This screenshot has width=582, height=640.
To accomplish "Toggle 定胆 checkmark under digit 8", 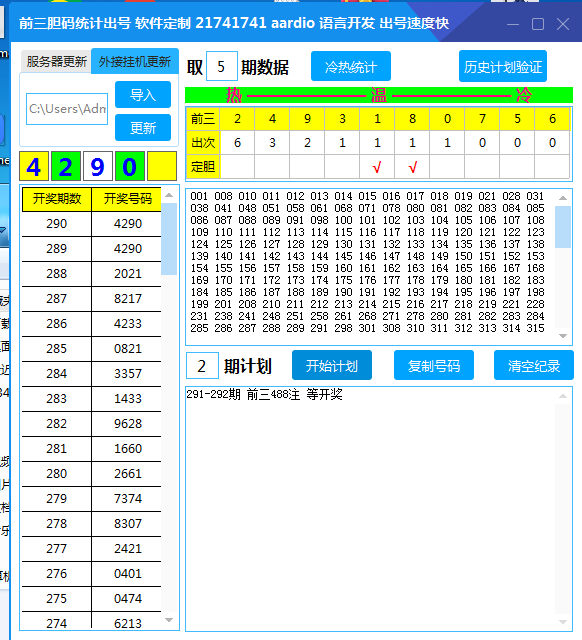I will 412,167.
